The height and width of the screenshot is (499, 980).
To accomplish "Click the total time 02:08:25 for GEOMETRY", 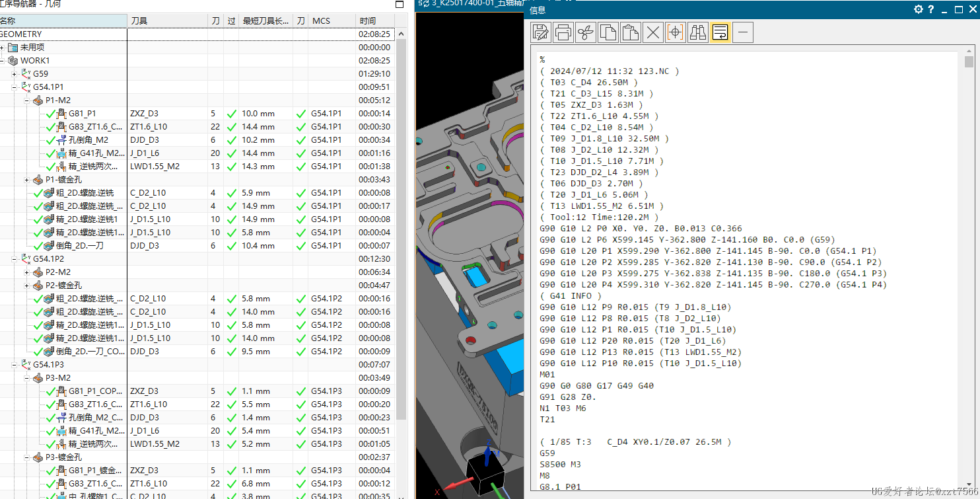I will pos(374,34).
